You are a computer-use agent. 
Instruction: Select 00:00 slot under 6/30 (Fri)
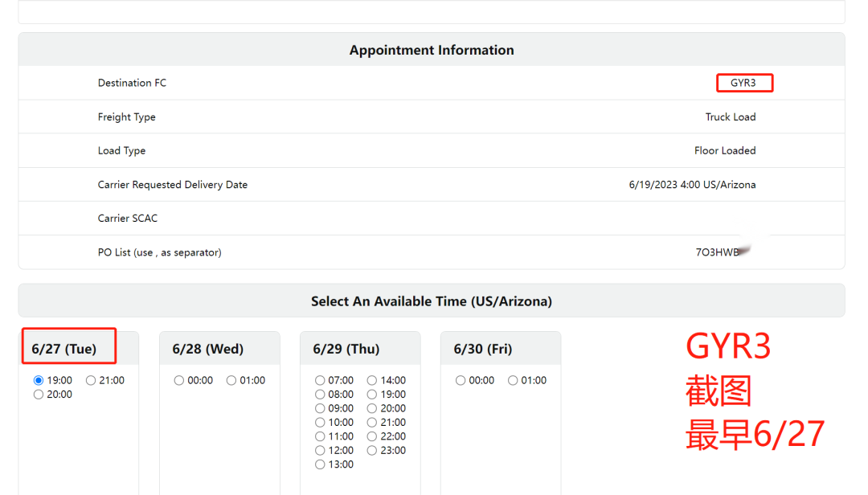[x=461, y=380]
